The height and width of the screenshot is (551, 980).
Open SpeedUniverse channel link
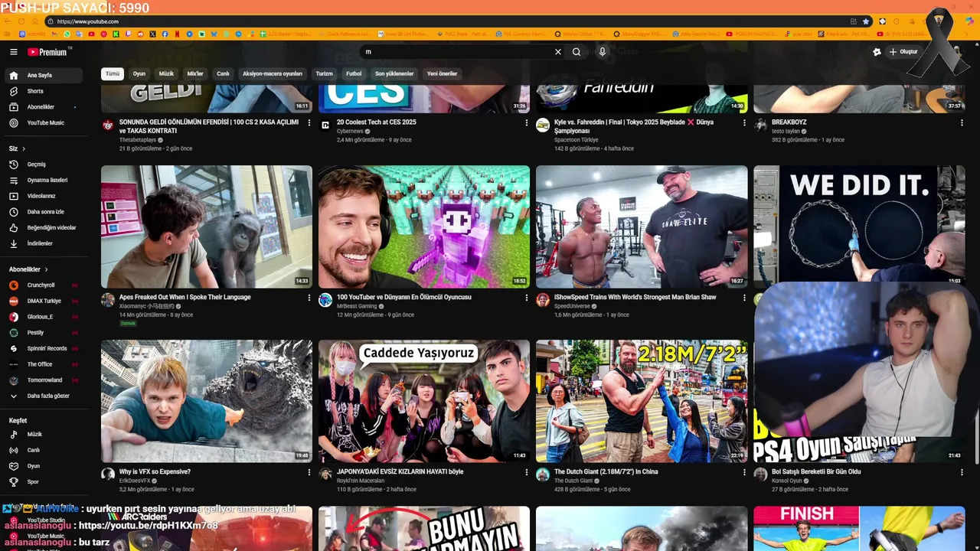572,306
